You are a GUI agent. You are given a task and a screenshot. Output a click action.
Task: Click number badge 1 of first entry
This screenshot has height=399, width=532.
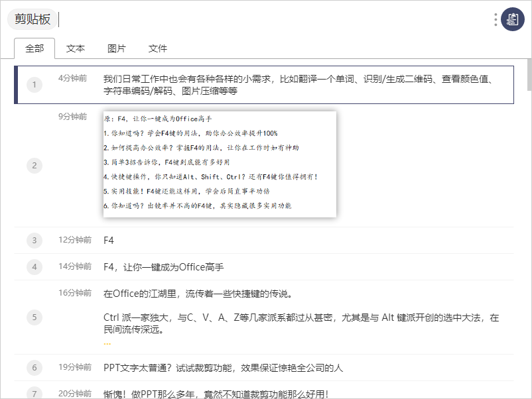[x=34, y=85]
